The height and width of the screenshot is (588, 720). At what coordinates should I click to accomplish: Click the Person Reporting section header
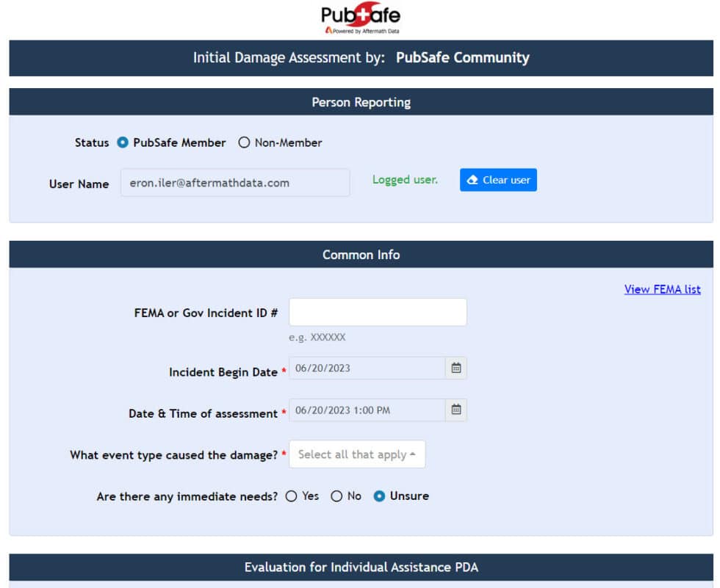click(360, 102)
